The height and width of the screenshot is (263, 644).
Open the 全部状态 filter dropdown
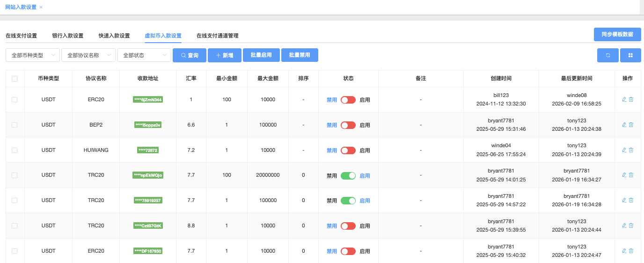[x=144, y=55]
